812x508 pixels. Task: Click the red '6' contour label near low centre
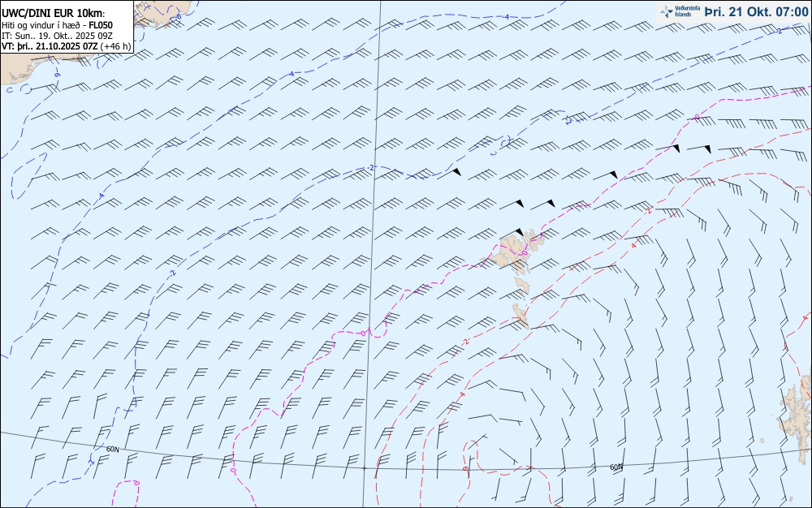(467, 469)
